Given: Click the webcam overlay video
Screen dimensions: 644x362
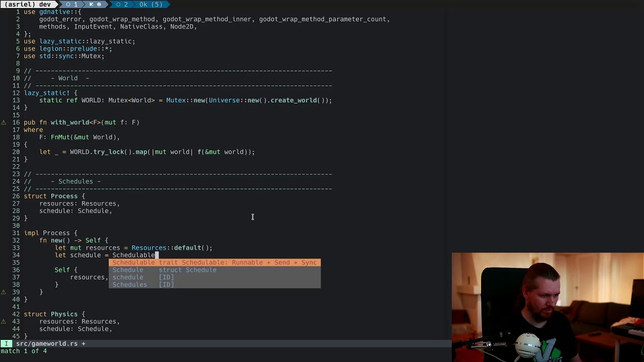Looking at the screenshot, I should pyautogui.click(x=547, y=307).
